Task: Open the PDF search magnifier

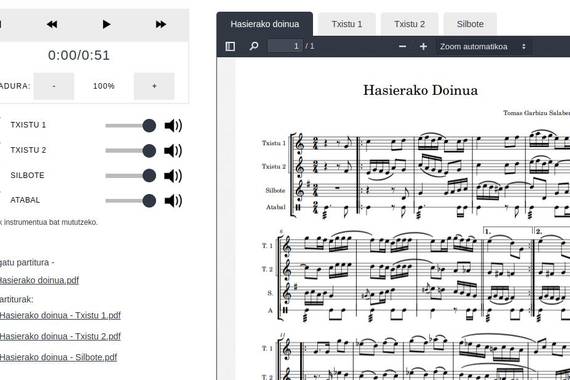Action: click(254, 46)
